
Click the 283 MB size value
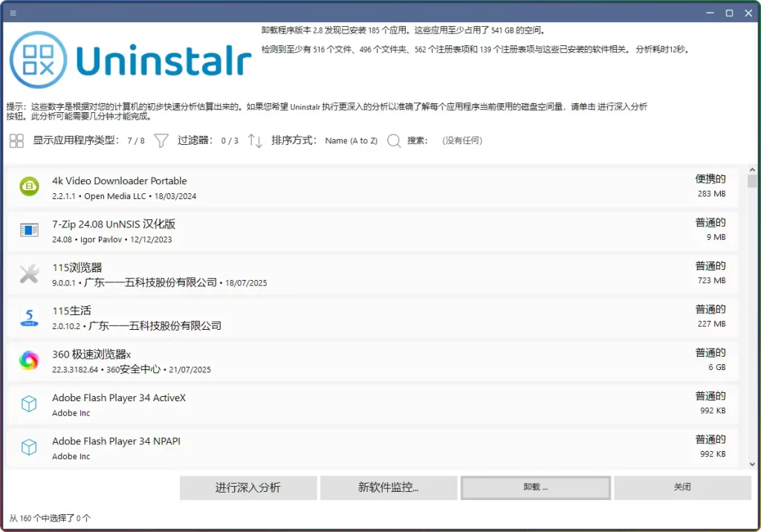click(x=711, y=194)
